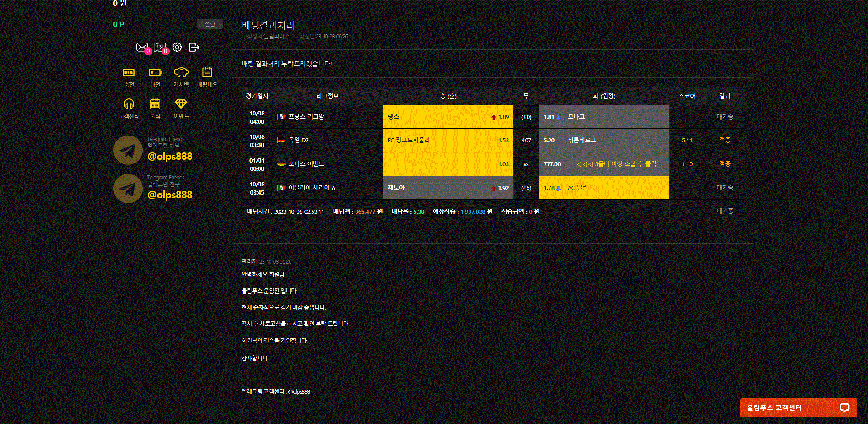Open the coupon ticket icon
The width and height of the screenshot is (868, 424).
tap(159, 47)
